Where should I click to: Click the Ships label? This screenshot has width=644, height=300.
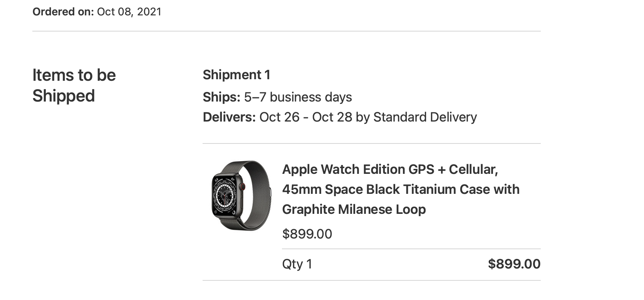(x=221, y=97)
